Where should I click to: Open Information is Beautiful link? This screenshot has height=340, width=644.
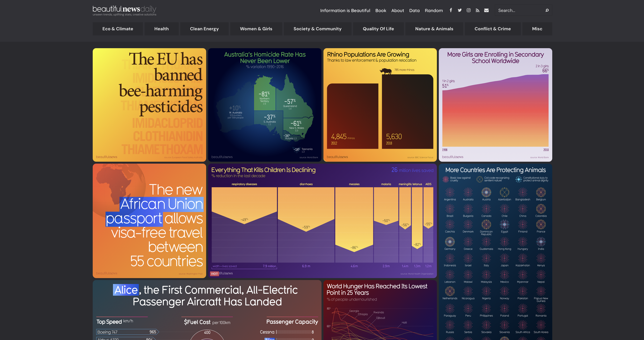click(345, 11)
